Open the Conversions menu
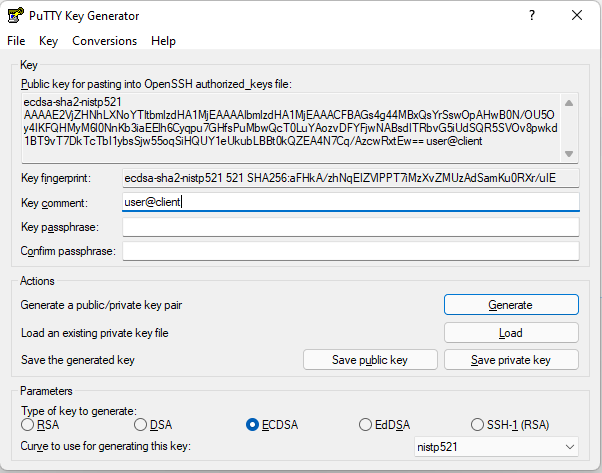Image resolution: width=602 pixels, height=473 pixels. 104,41
